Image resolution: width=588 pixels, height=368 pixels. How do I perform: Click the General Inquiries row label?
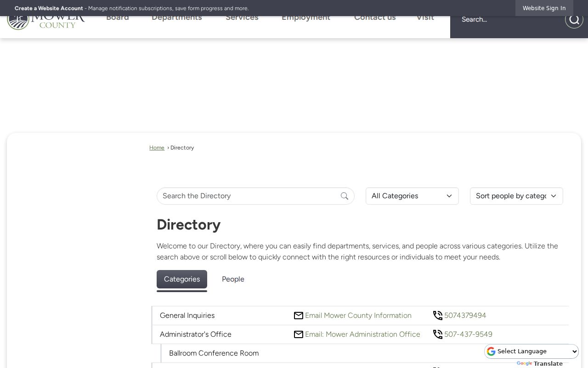pyautogui.click(x=187, y=316)
